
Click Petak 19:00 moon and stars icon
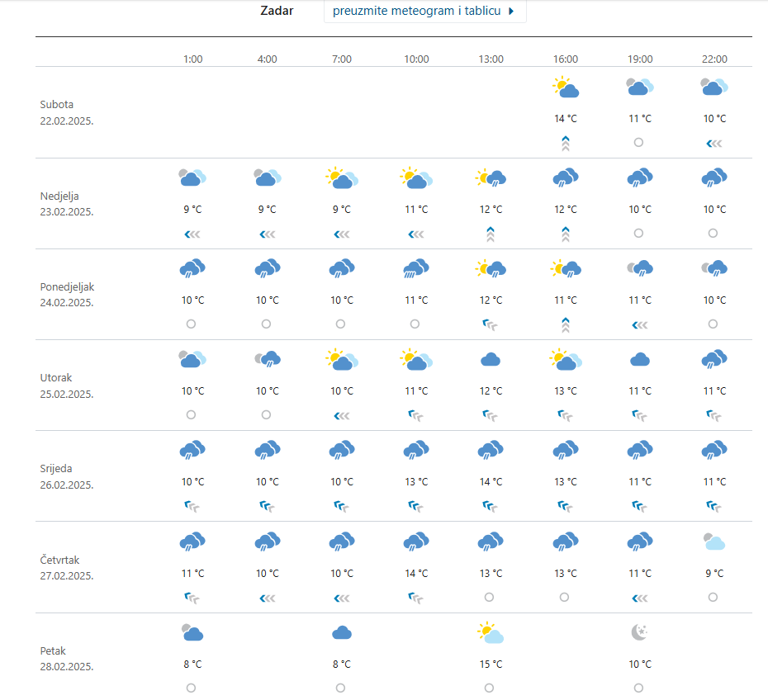[x=639, y=632]
